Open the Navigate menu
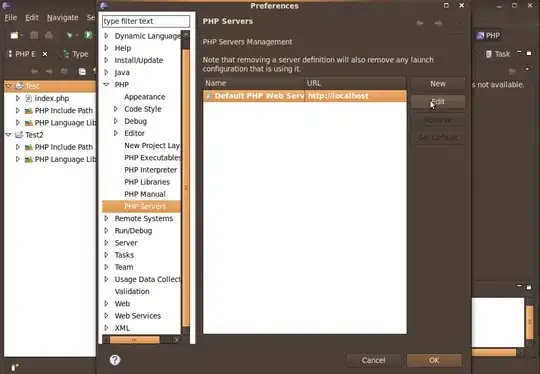Screen dimensions: 540x374 [x=62, y=18]
